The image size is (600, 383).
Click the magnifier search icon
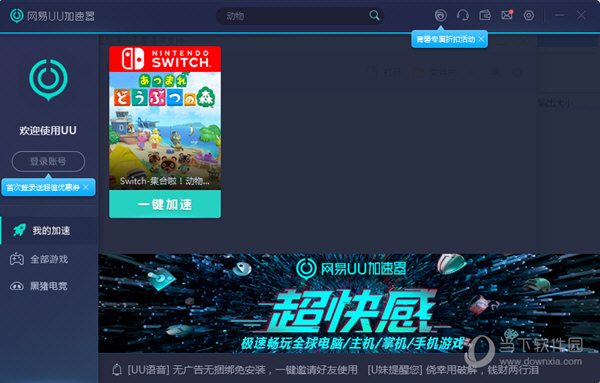(x=374, y=16)
